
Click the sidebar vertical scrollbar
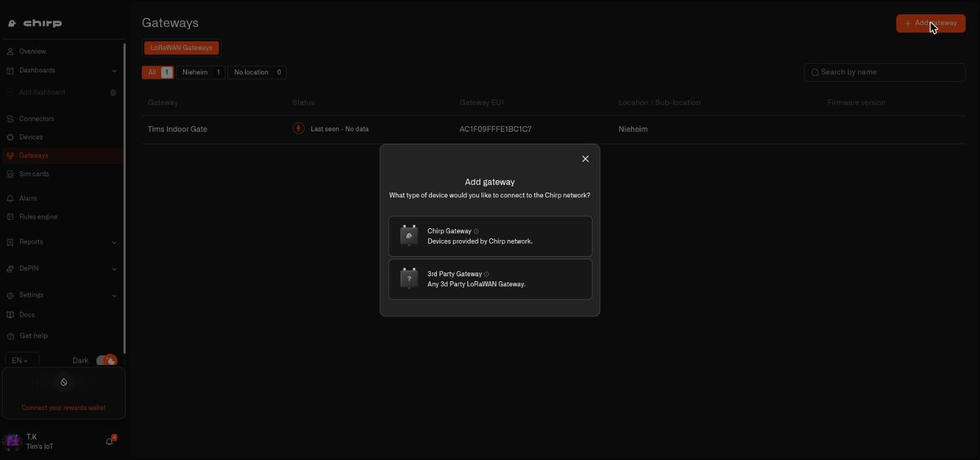124,199
